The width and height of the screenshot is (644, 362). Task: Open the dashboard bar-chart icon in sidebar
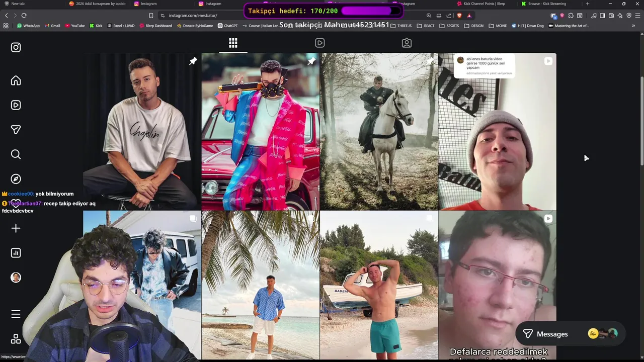(x=16, y=253)
